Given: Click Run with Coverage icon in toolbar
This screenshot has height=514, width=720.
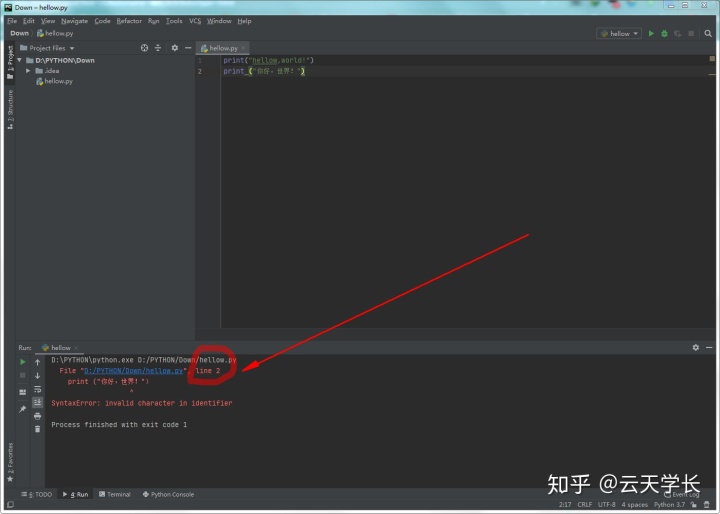Looking at the screenshot, I should click(678, 34).
